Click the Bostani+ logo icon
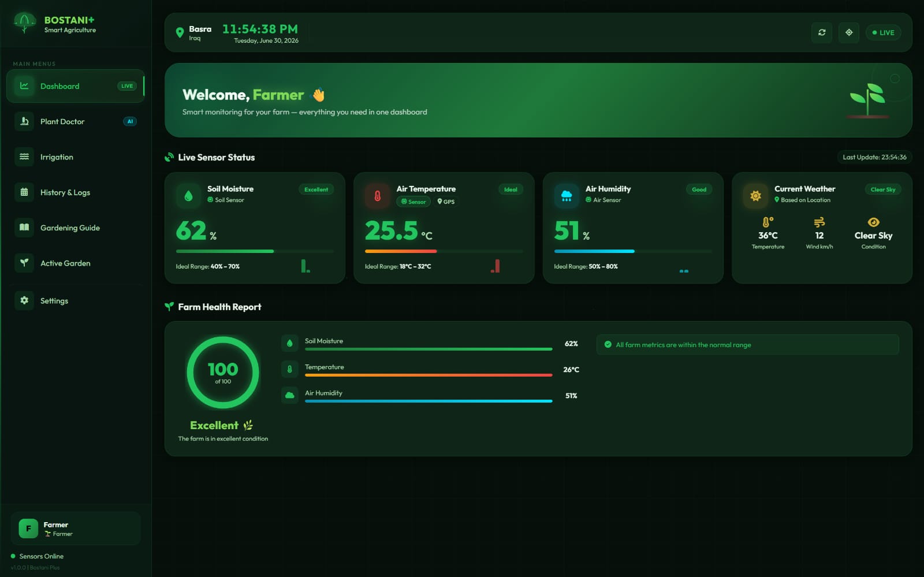This screenshot has width=924, height=577. [24, 23]
